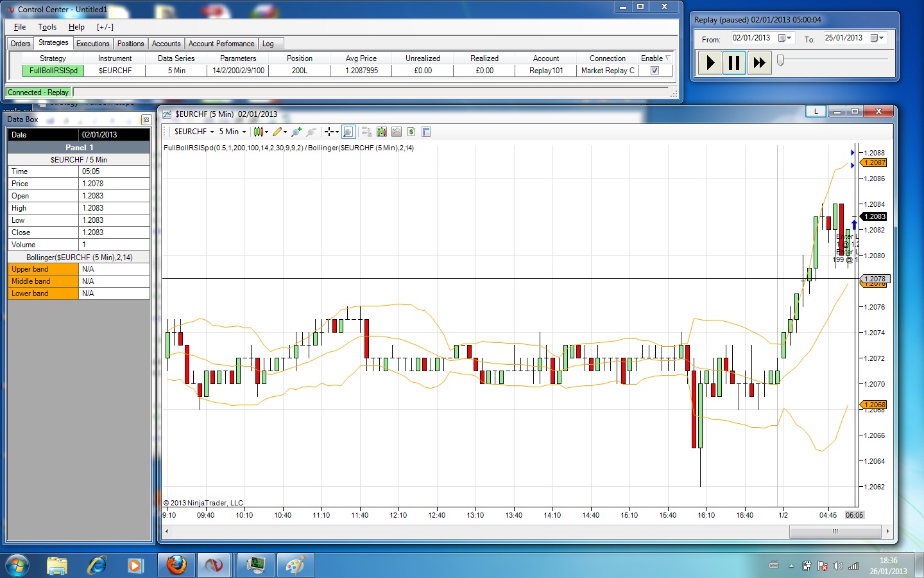Close the Data Box panel
Viewport: 924px width, 578px height.
coord(146,120)
